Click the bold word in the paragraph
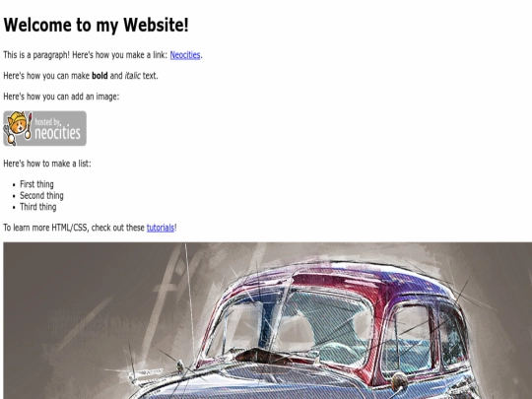The width and height of the screenshot is (532, 399). pos(100,76)
